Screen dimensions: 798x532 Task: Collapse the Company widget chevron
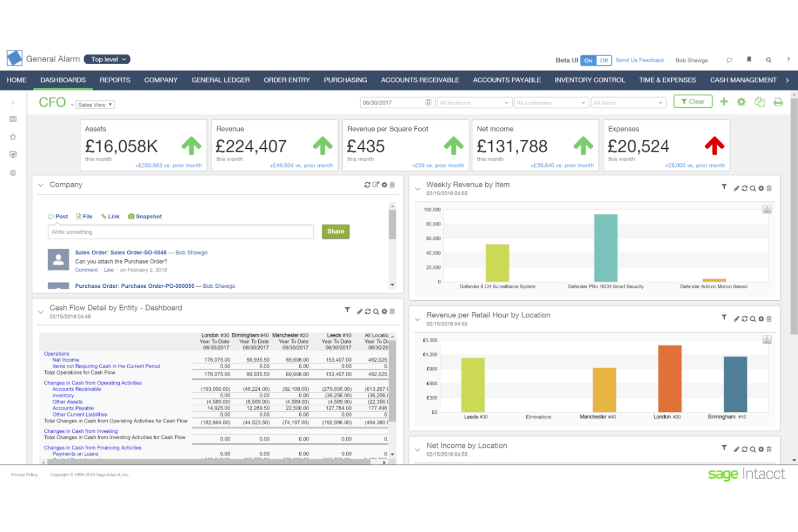tap(40, 184)
